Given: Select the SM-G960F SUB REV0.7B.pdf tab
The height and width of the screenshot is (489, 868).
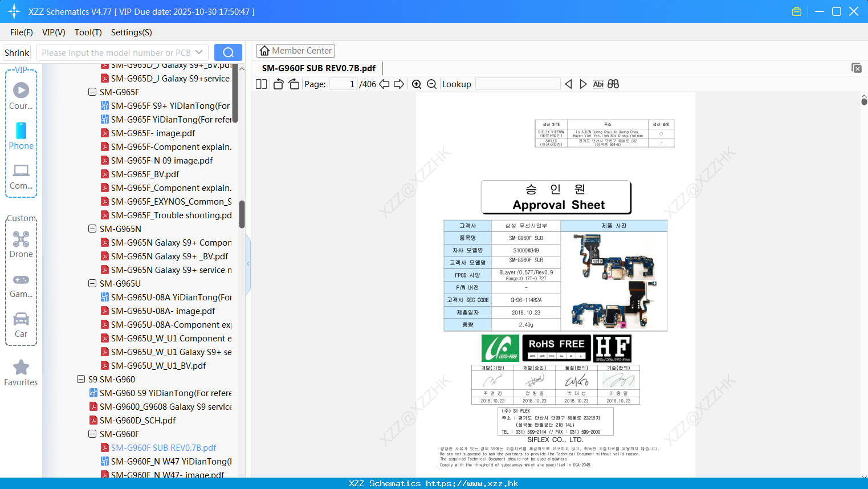Looking at the screenshot, I should (x=319, y=68).
